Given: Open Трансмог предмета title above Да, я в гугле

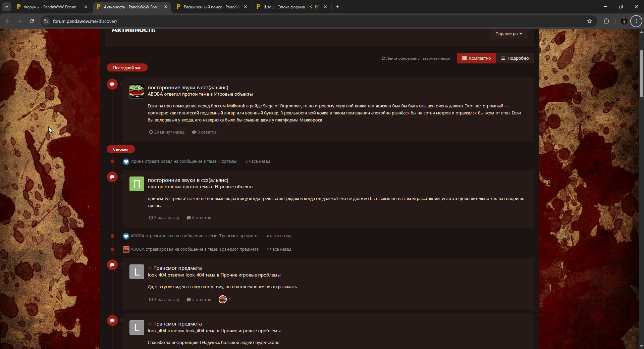Looking at the screenshot, I should 177,268.
